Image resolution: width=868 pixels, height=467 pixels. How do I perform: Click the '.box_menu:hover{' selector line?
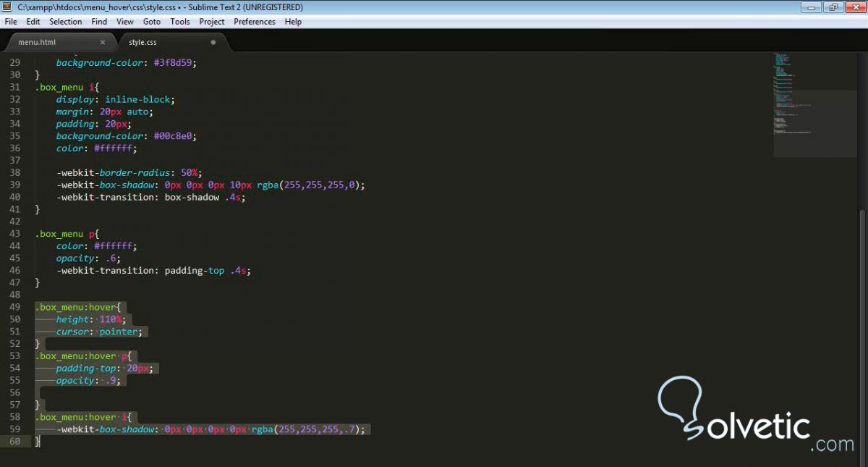pyautogui.click(x=78, y=307)
